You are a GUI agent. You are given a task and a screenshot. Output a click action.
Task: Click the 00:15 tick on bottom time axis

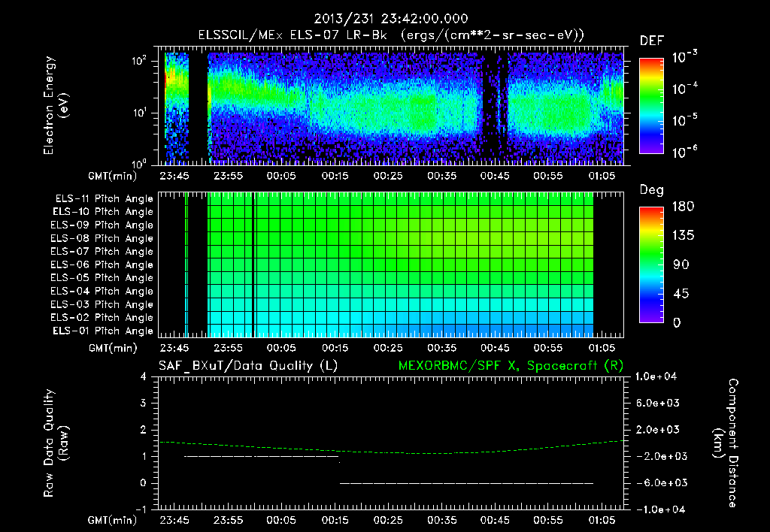(335, 520)
